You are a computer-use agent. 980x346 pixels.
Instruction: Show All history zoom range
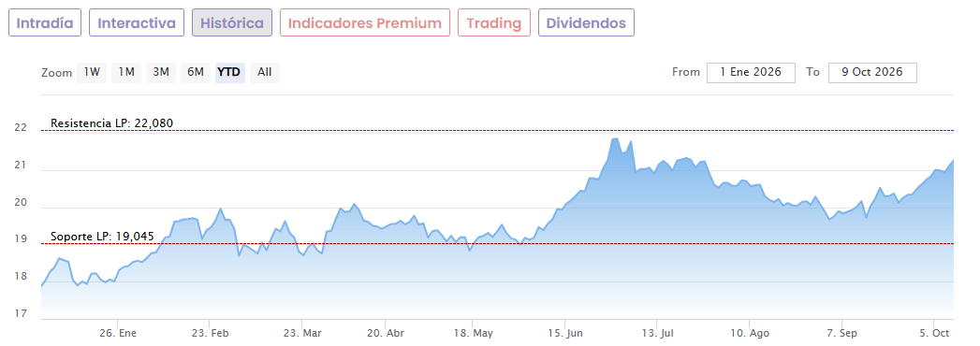click(264, 72)
